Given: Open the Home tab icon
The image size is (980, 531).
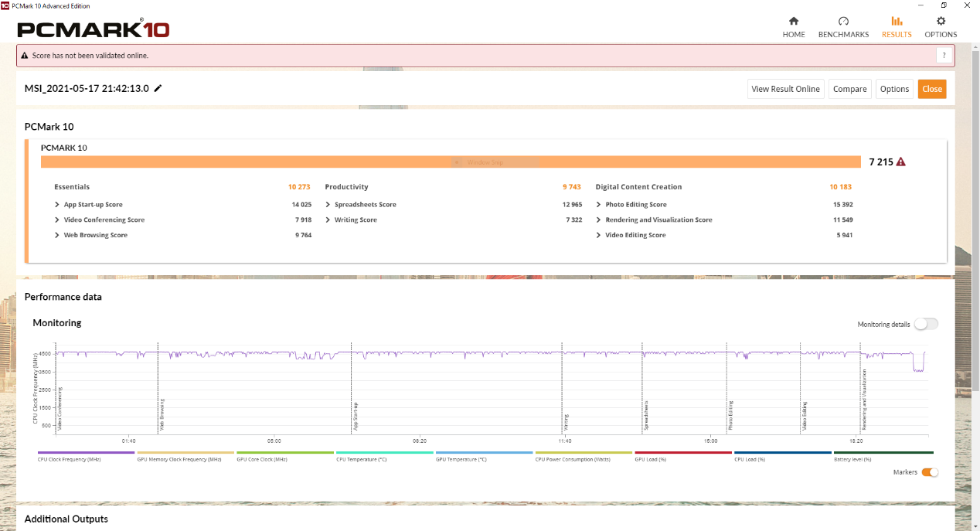Looking at the screenshot, I should coord(793,22).
